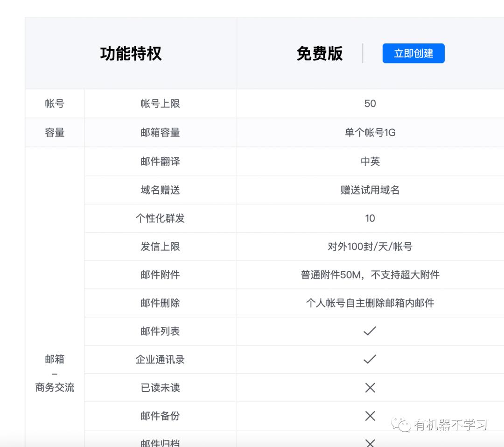Click the value 50 for 帐号上限

coord(370,104)
